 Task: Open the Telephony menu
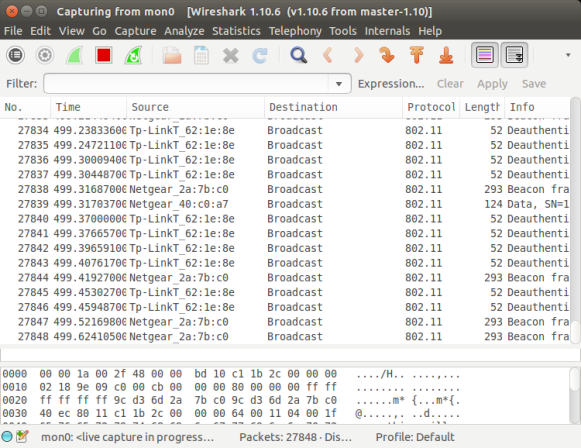[x=295, y=31]
